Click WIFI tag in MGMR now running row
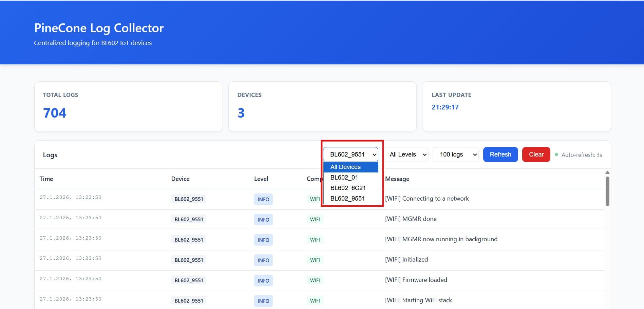The width and height of the screenshot is (644, 309). (x=315, y=240)
